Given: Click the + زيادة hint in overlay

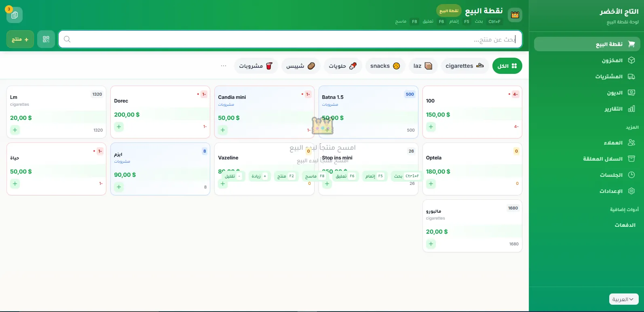Looking at the screenshot, I should click(259, 176).
